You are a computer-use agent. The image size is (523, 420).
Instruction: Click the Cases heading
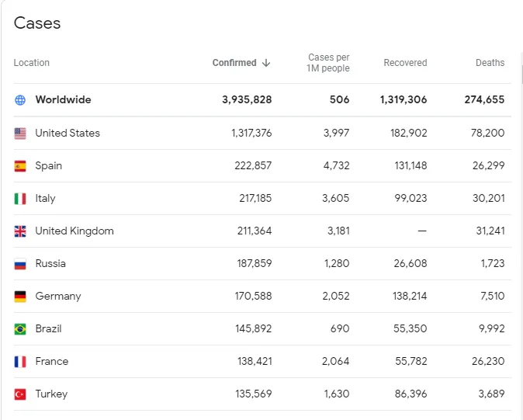click(37, 23)
